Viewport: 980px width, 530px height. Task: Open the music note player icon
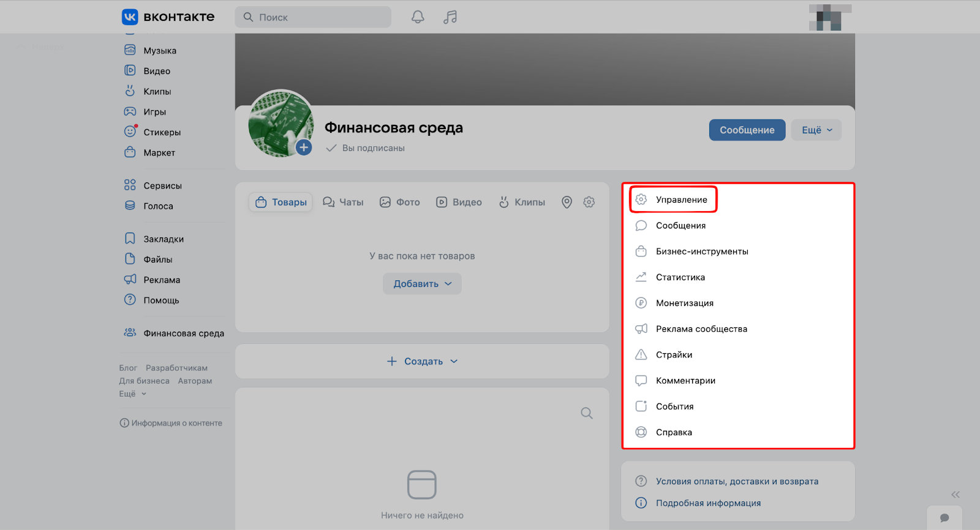click(450, 17)
